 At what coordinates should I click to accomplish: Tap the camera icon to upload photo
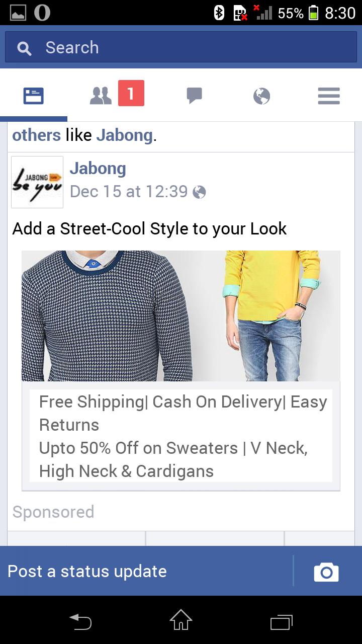[x=326, y=572]
